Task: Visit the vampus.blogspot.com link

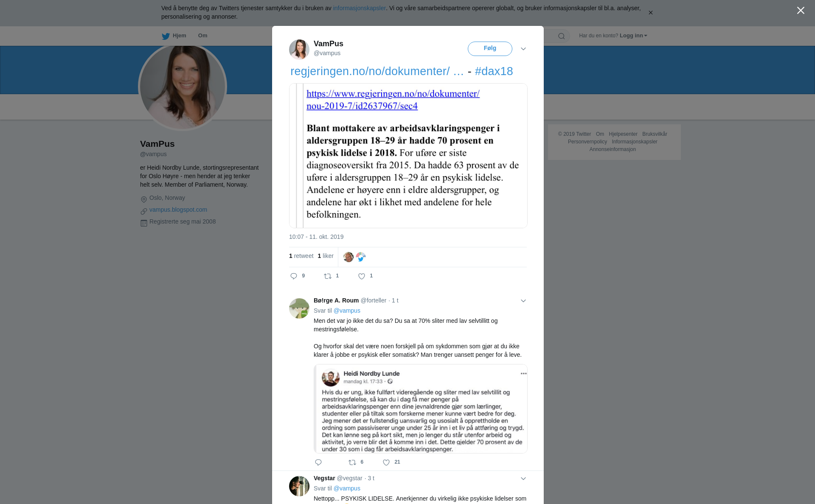Action: [178, 210]
